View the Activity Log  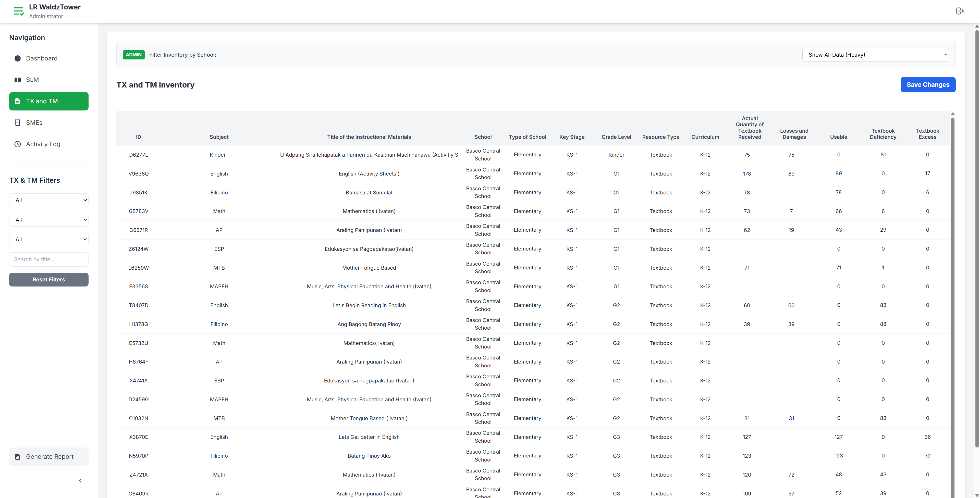[x=49, y=144]
